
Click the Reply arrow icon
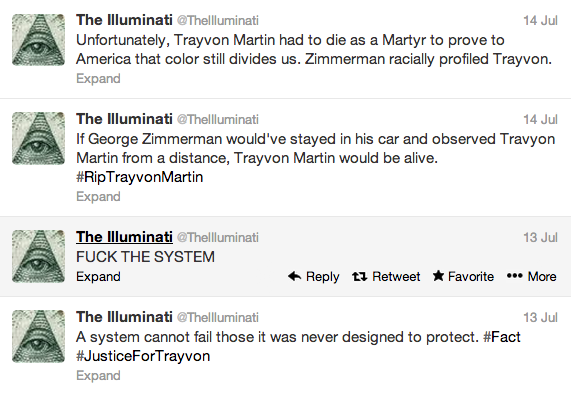[294, 276]
